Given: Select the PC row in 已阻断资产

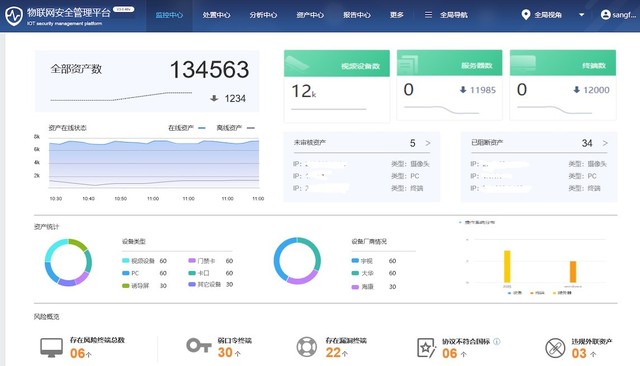Looking at the screenshot, I should 538,176.
